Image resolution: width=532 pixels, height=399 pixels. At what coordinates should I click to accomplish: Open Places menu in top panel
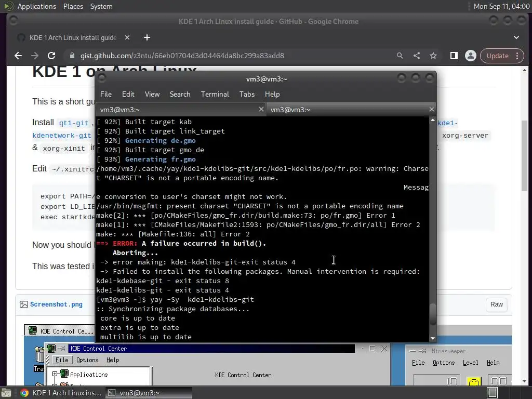pyautogui.click(x=73, y=6)
